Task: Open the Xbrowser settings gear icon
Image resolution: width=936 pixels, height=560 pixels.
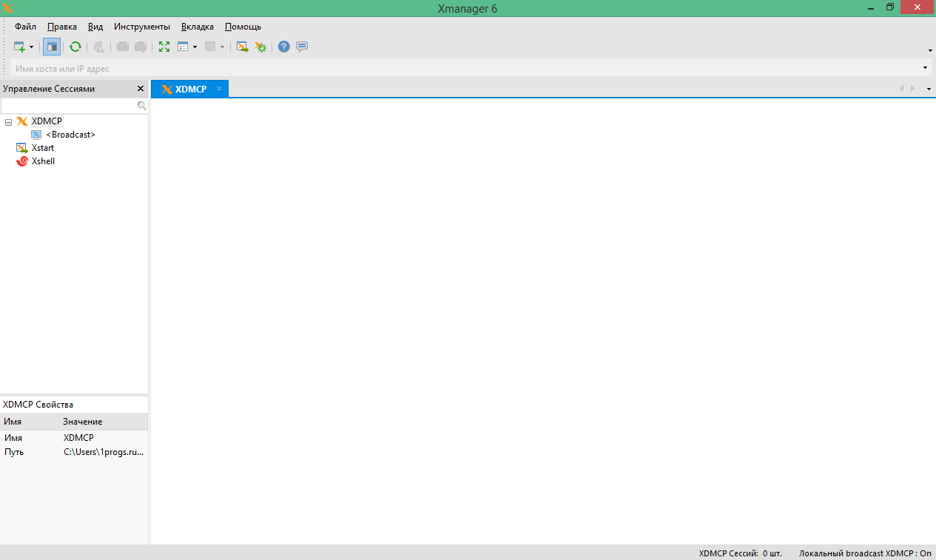Action: point(260,47)
